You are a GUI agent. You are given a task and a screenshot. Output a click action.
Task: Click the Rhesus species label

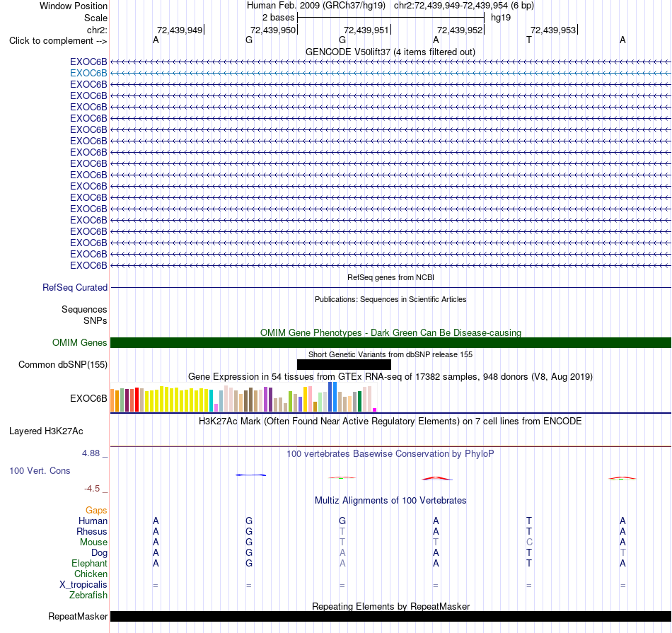[x=92, y=531]
